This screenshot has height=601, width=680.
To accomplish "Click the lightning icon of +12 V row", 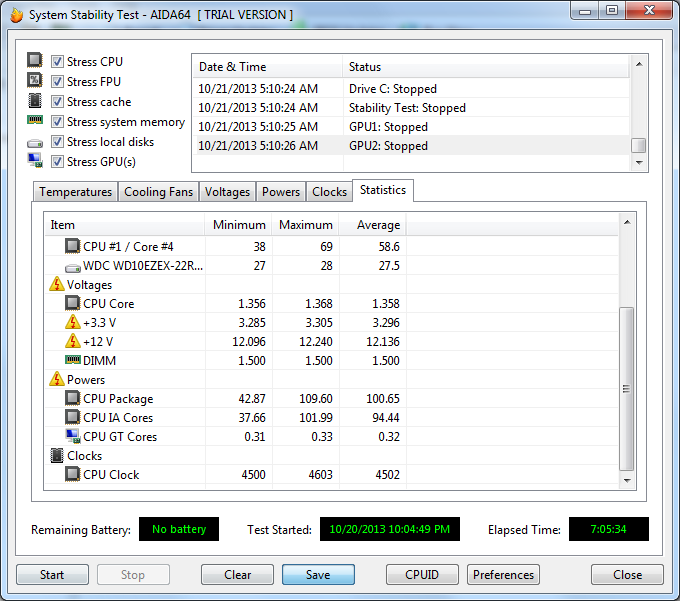I will (x=72, y=341).
